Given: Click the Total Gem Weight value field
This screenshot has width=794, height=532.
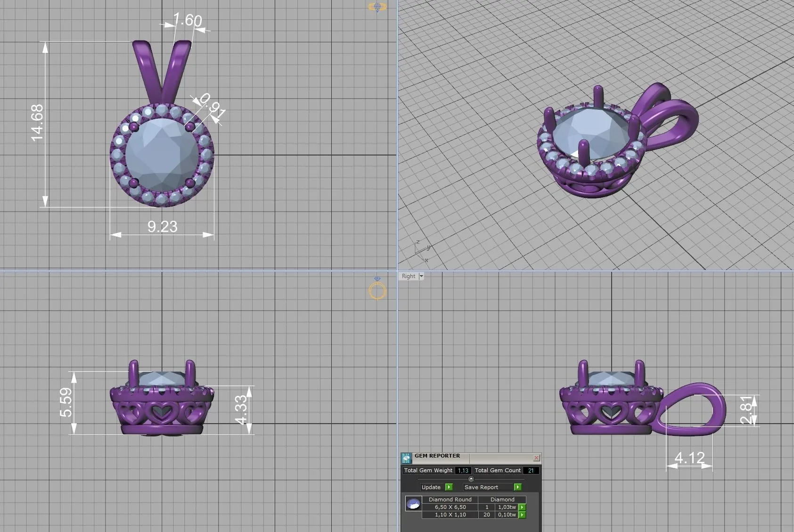Looking at the screenshot, I should point(463,470).
